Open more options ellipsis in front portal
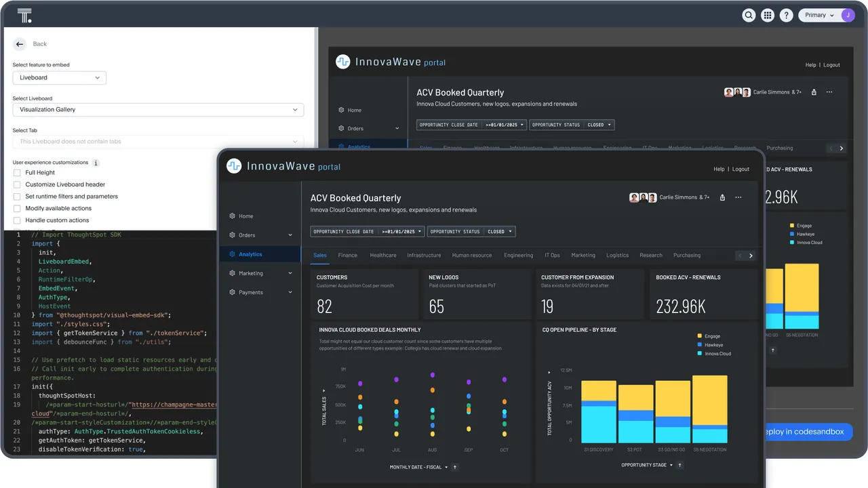This screenshot has width=868, height=488. click(x=738, y=197)
